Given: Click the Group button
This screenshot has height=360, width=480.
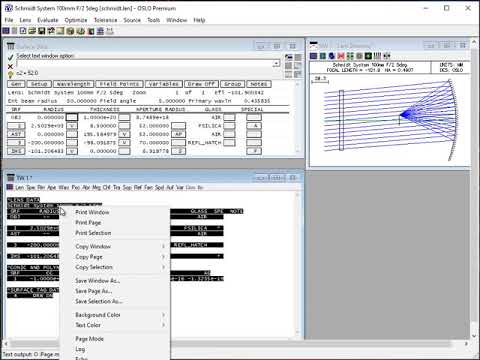Looking at the screenshot, I should tap(233, 84).
